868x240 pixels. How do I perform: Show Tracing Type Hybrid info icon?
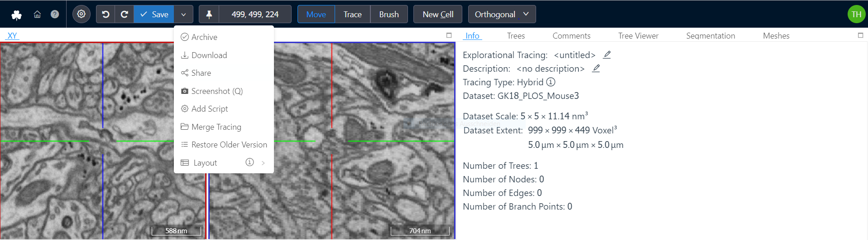pos(551,82)
